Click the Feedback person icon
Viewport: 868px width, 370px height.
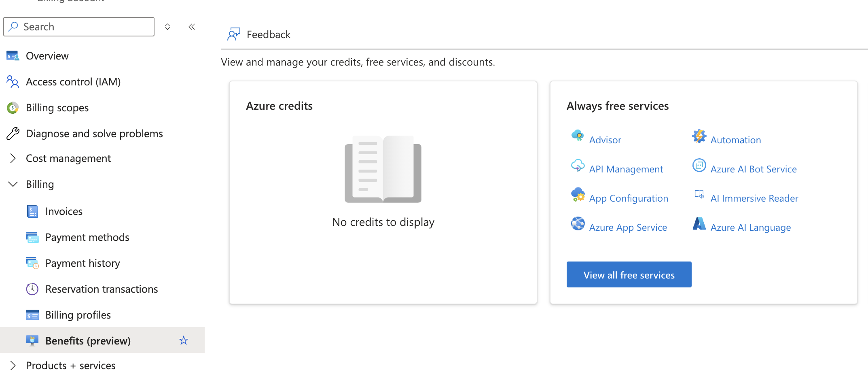coord(234,34)
